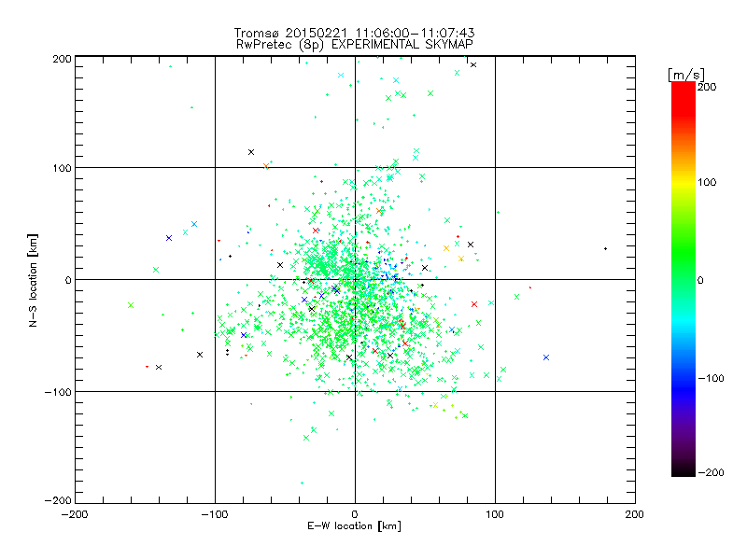
Task: Select the dark blue X marker near -135 km east
Action: pos(169,238)
